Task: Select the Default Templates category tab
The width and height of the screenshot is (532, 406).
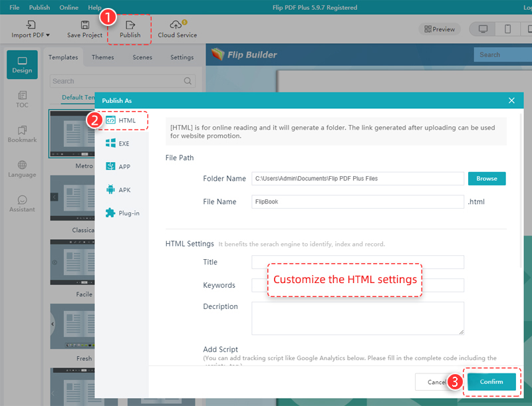Action: 78,97
